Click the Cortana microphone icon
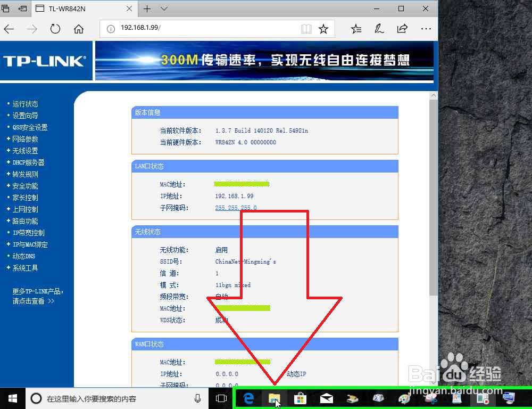The width and height of the screenshot is (532, 409). point(197,398)
